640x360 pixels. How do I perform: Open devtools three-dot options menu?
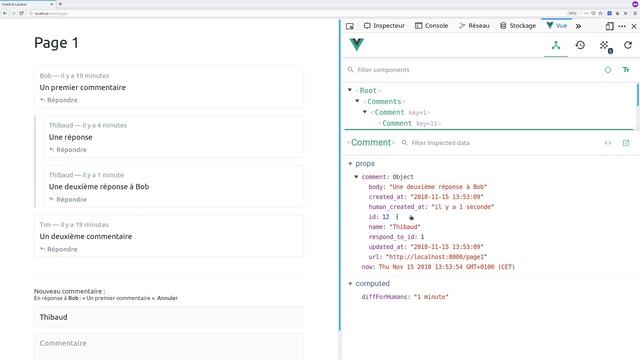(622, 26)
